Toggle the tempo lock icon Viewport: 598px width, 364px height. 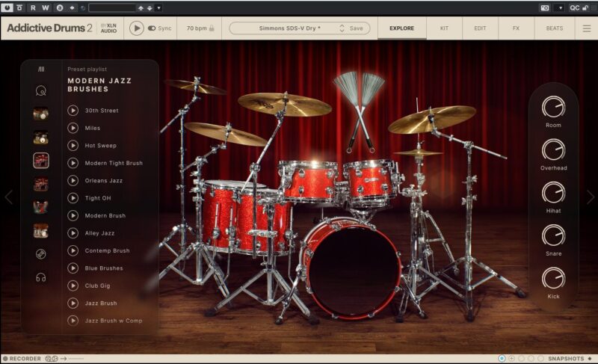(x=212, y=28)
